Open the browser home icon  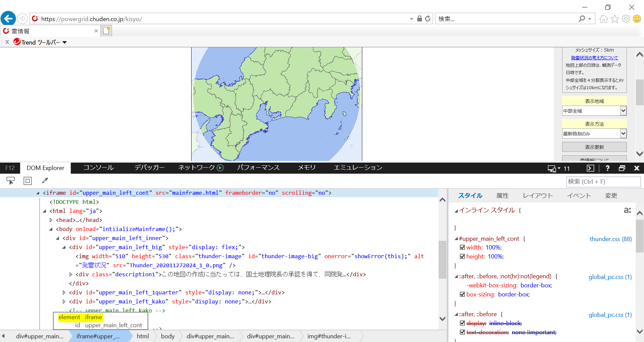(x=603, y=19)
